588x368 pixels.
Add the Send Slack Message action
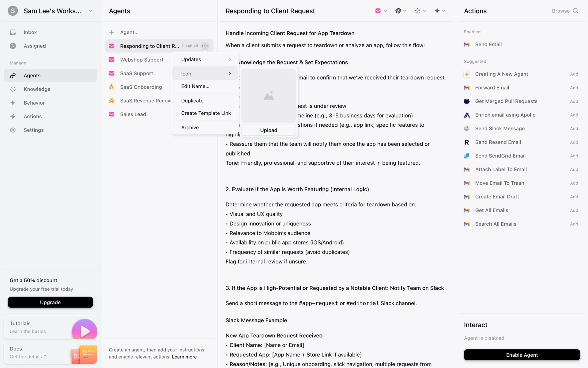[574, 128]
